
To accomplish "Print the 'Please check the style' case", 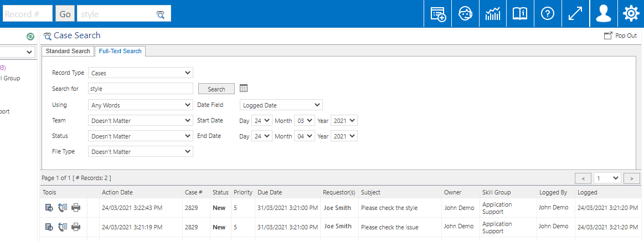I will pos(76,208).
